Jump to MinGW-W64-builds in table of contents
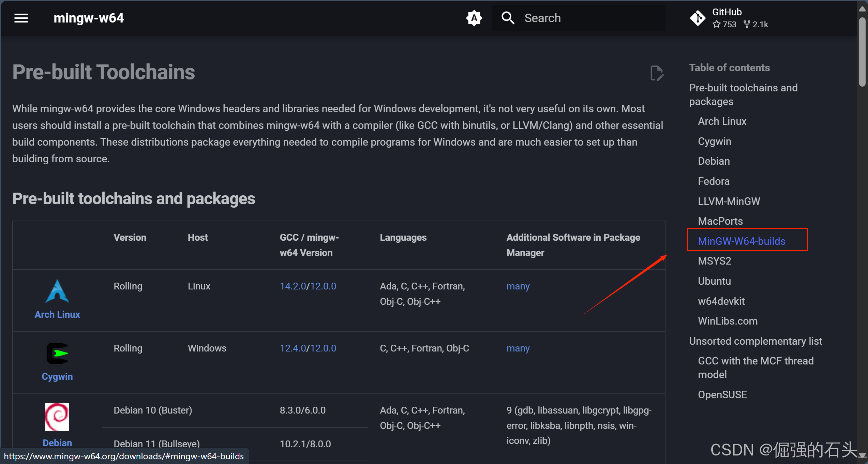Viewport: 868px width, 464px height. tap(742, 241)
